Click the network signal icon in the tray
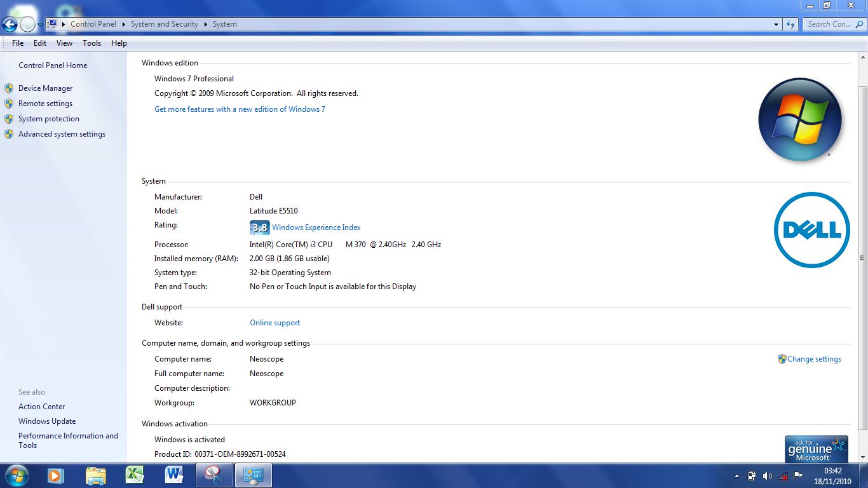 point(783,476)
